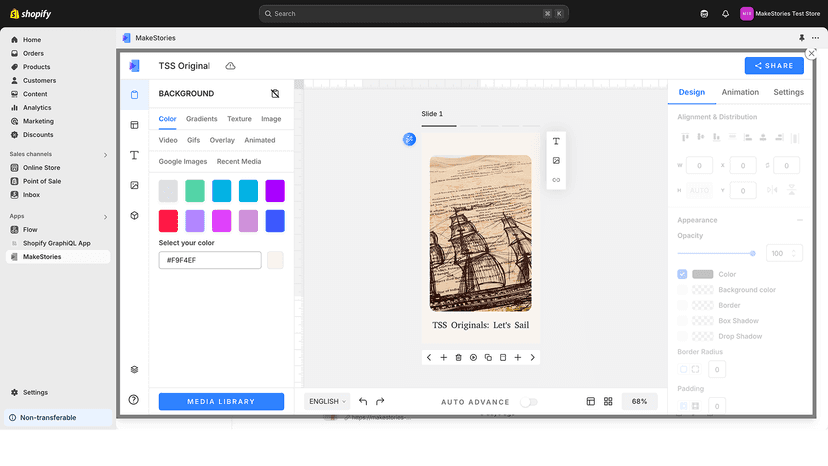Viewport: 828px width, 466px height.
Task: Adjust the Opacity slider handle
Action: [x=752, y=254]
